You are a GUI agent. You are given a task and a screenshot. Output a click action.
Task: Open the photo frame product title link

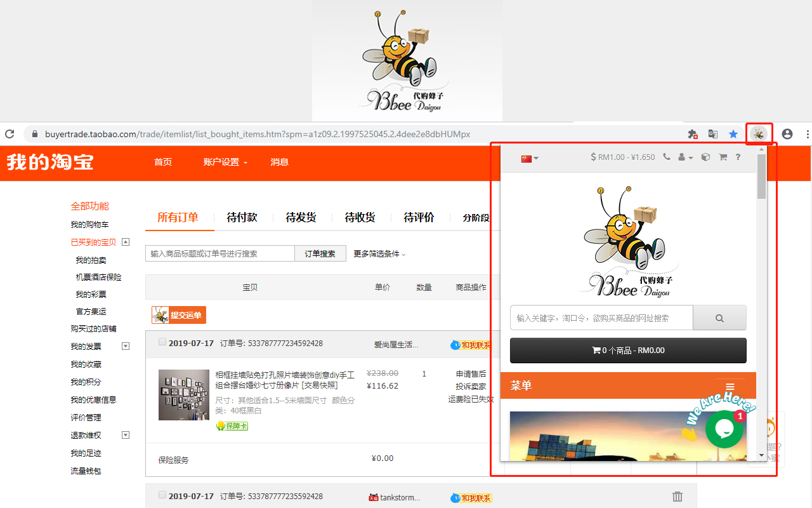coord(285,380)
